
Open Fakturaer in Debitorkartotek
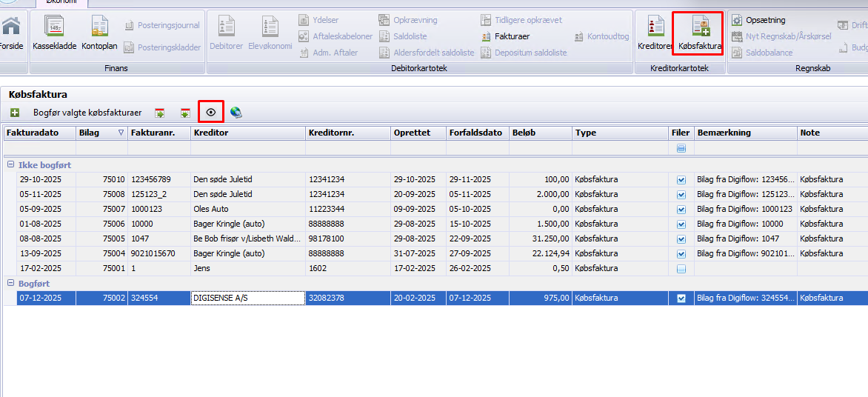pos(505,36)
